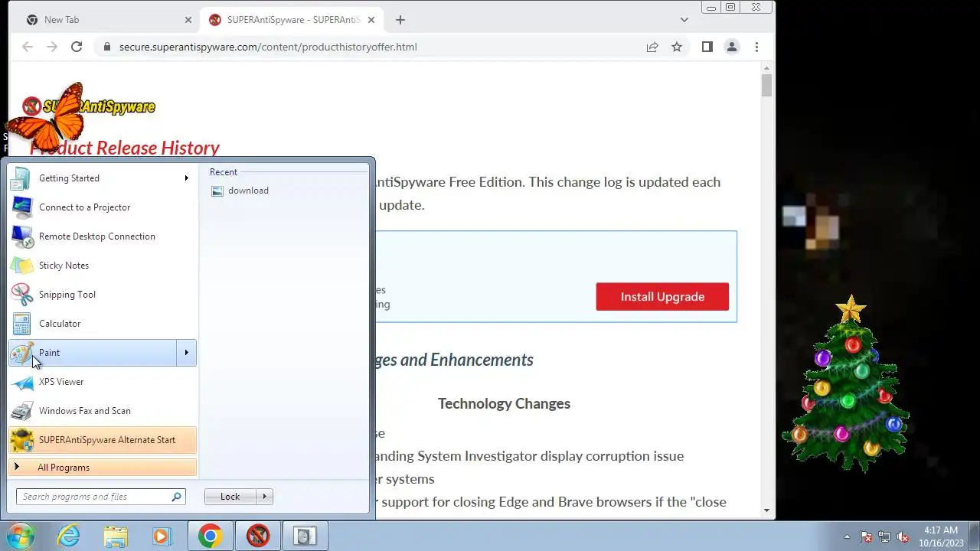980x551 pixels.
Task: Expand Paint recent files arrow
Action: coord(186,353)
